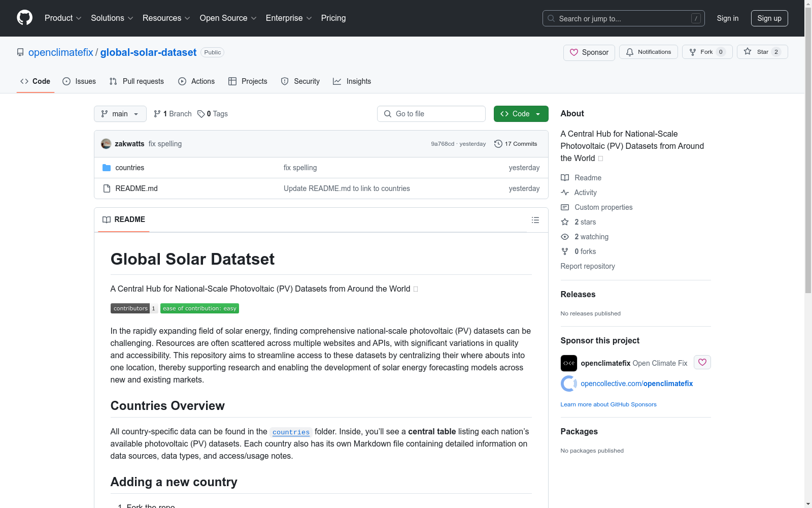Viewport: 812px width, 508px height.
Task: Star the repository
Action: (x=762, y=52)
